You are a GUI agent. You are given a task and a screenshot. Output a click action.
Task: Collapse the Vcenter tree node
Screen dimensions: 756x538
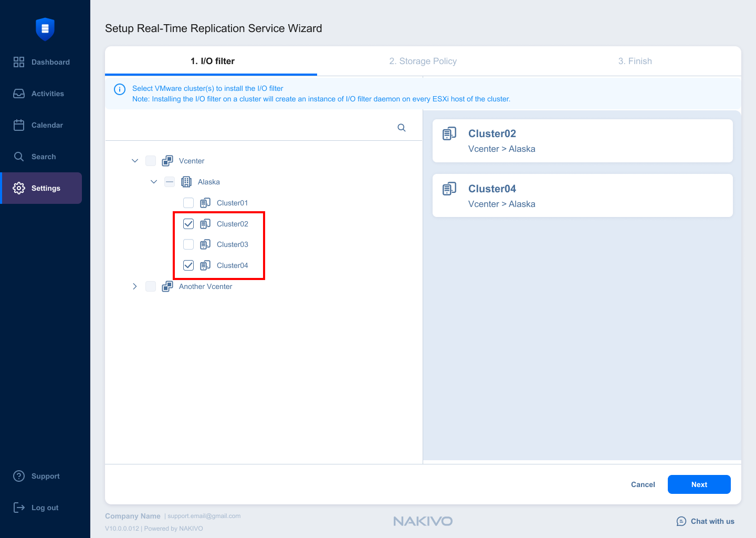[135, 161]
